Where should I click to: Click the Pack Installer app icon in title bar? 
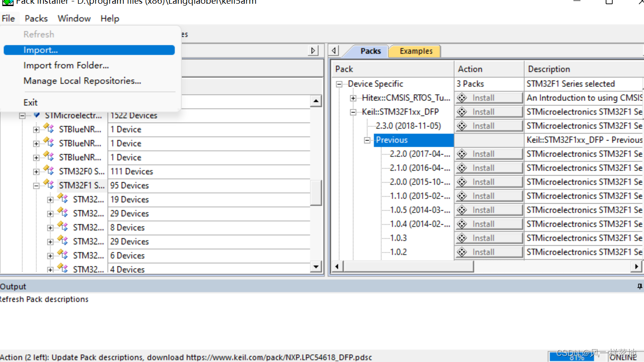click(x=7, y=2)
